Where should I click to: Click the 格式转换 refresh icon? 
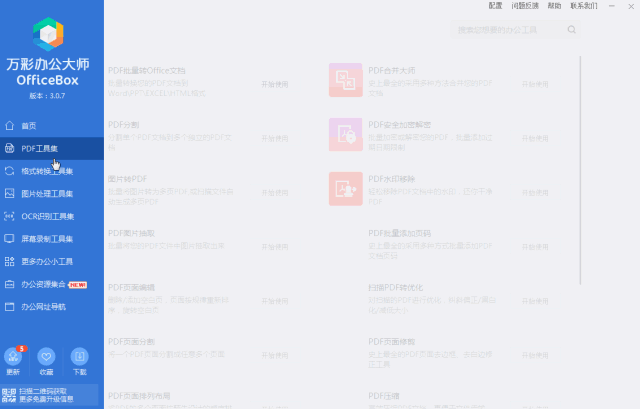pos(9,171)
